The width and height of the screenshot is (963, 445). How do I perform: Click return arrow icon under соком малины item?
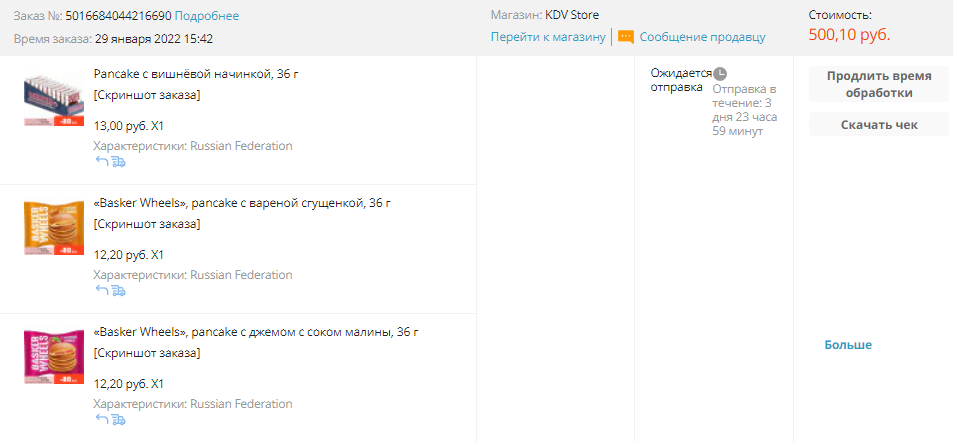(x=102, y=419)
